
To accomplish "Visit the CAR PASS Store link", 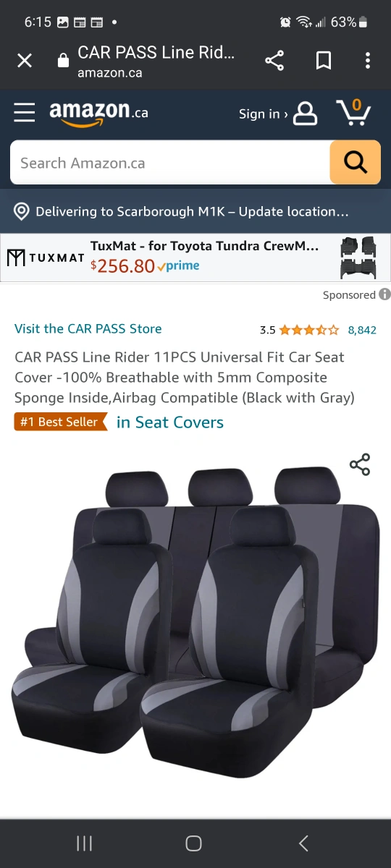I will click(x=88, y=328).
